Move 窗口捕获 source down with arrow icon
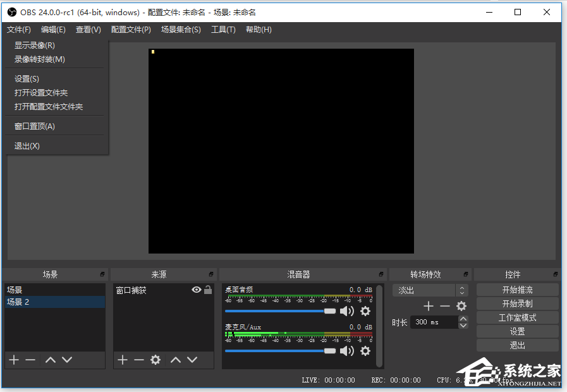Screen dimensions: 567x392 pos(193,360)
